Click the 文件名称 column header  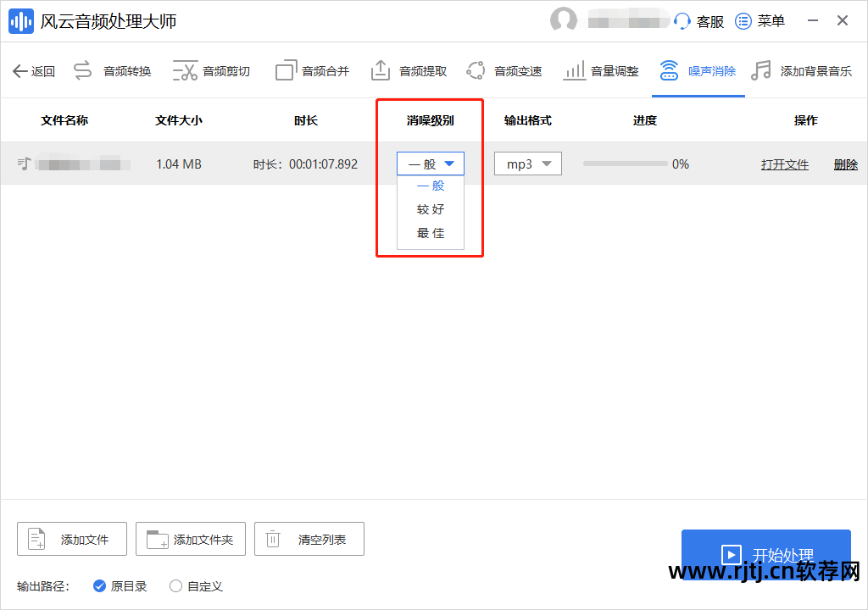tap(64, 120)
